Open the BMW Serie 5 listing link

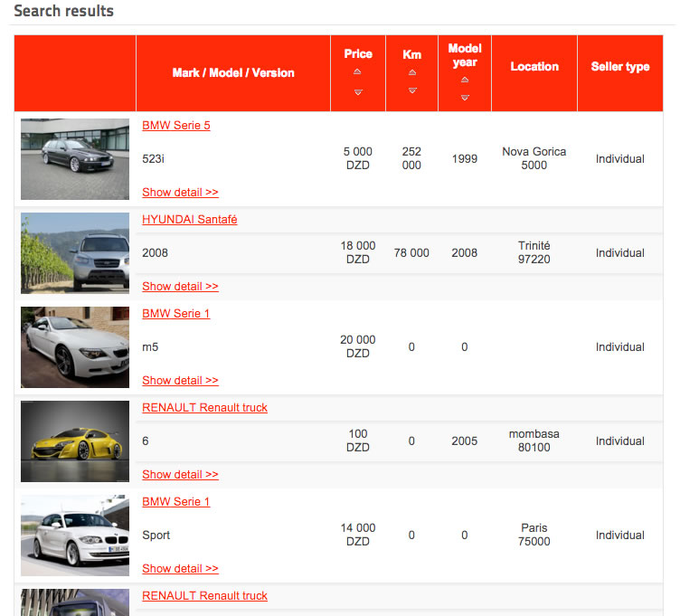click(x=176, y=126)
